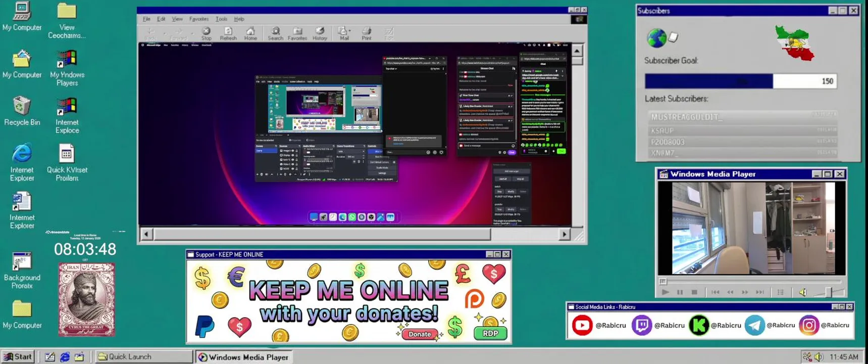The width and height of the screenshot is (868, 364).
Task: Open the Favorites toolbar button
Action: point(297,33)
